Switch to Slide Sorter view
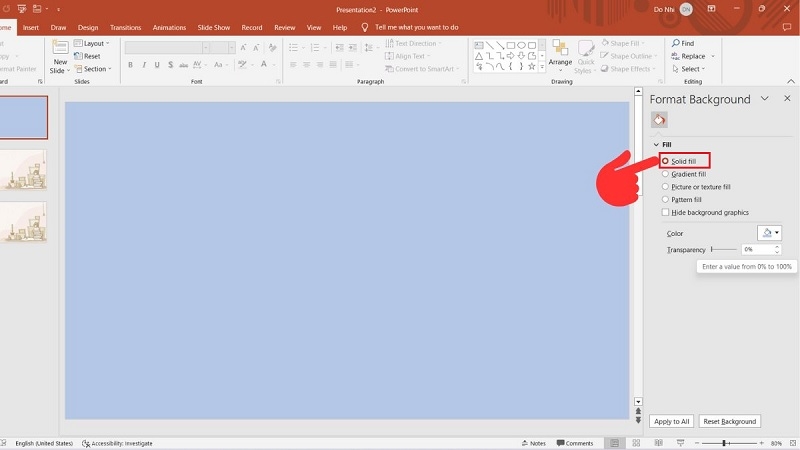Viewport: 800px width, 450px height. click(x=636, y=443)
